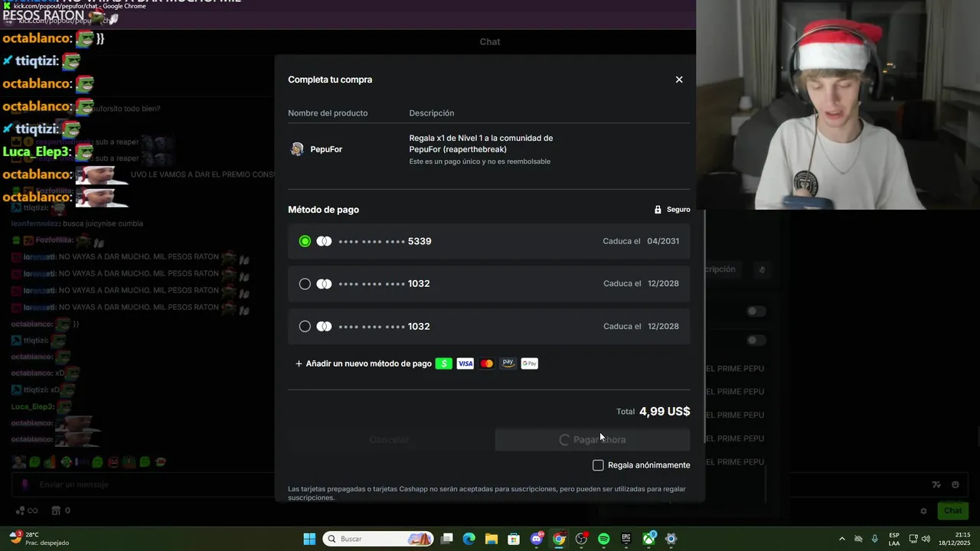Click the PepuFor avatar in product row
The height and width of the screenshot is (551, 980).
click(x=297, y=149)
